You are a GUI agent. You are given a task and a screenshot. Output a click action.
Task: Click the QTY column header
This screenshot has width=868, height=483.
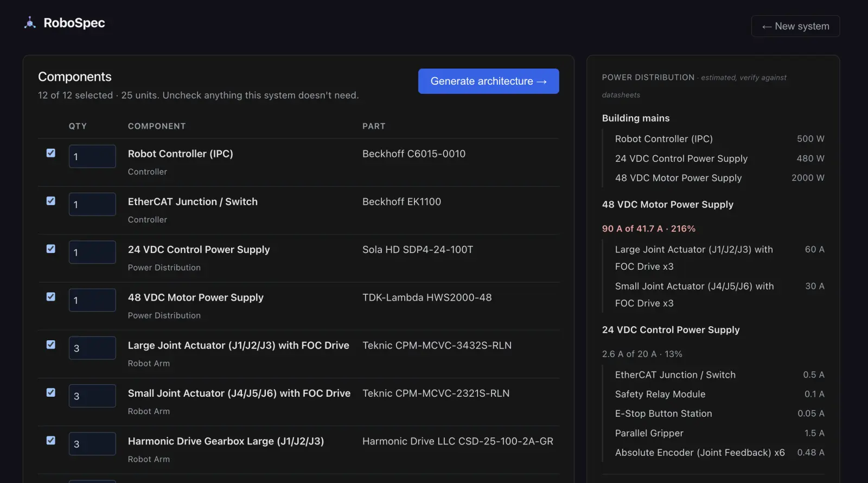tap(78, 126)
